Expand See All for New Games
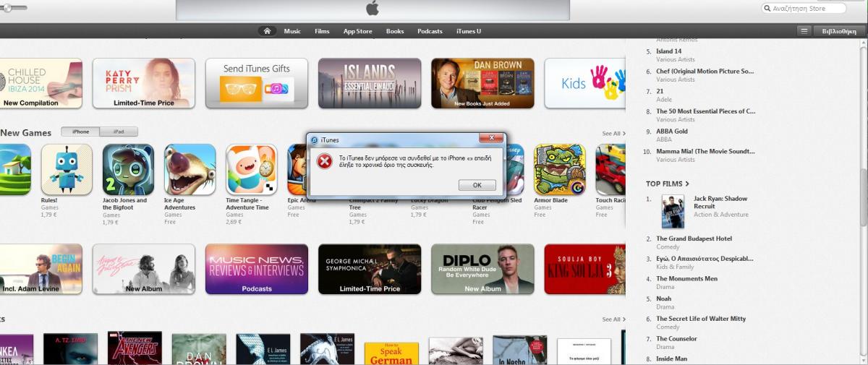Viewport: 868px width, 365px height. coord(613,134)
